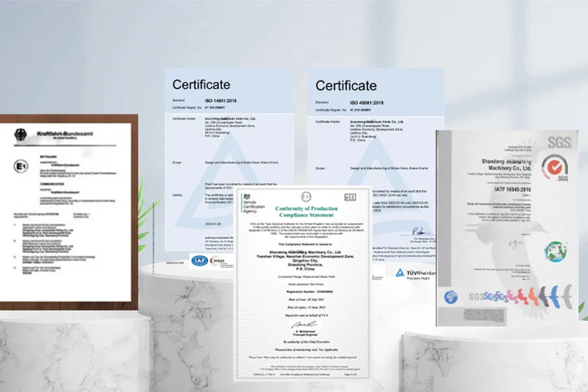Click "COMMUNICATION" heading on Kraftfahrt-Bundesamt document
This screenshot has height=392, width=588.
[52, 184]
